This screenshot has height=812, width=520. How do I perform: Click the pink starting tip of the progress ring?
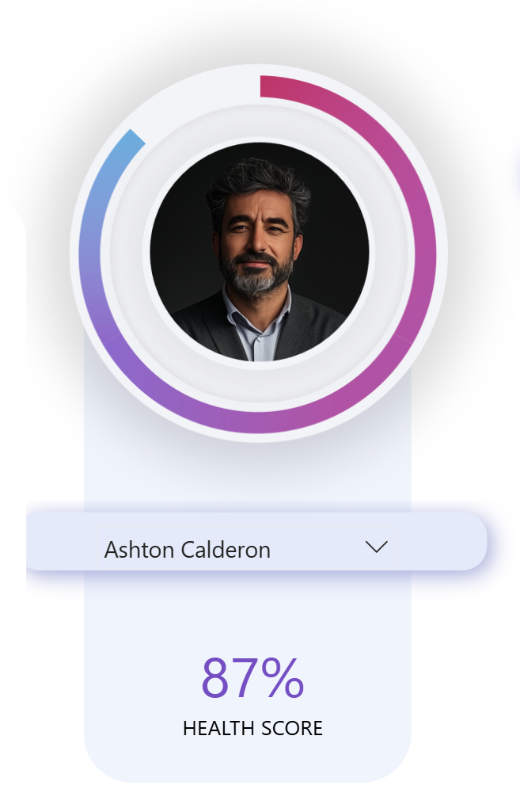pyautogui.click(x=266, y=86)
